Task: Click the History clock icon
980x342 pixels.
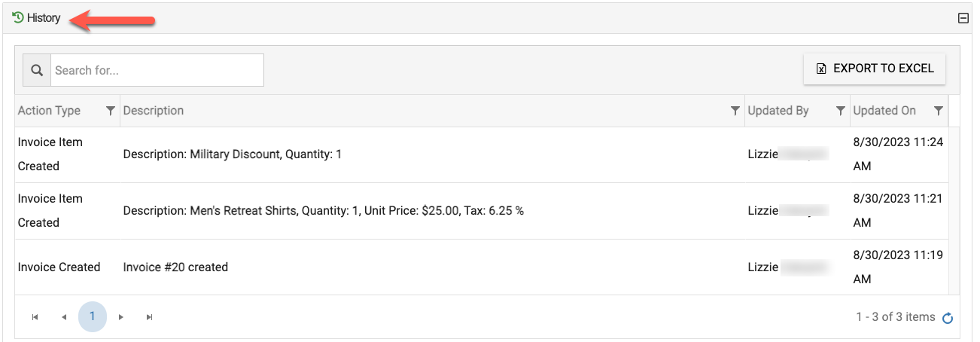Action: 18,17
